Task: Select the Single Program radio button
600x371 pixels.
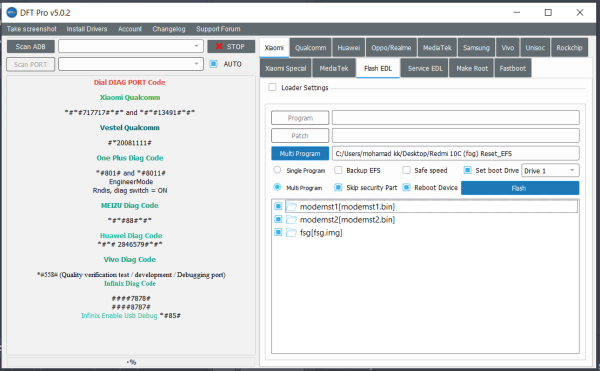Action: point(277,170)
